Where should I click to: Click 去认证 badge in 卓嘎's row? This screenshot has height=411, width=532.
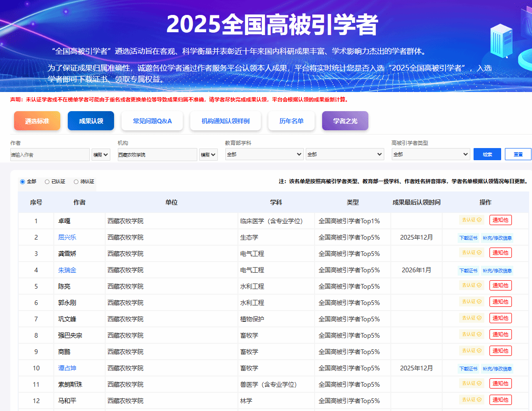click(x=471, y=220)
